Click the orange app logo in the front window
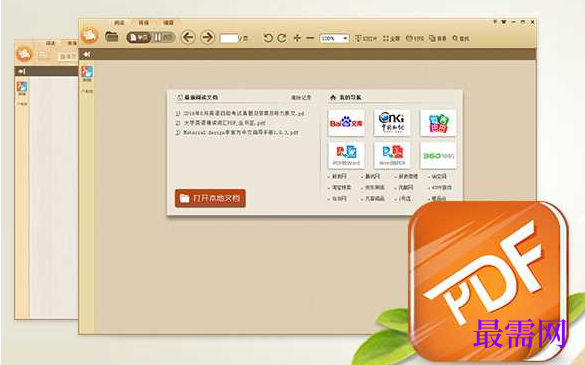 90,36
